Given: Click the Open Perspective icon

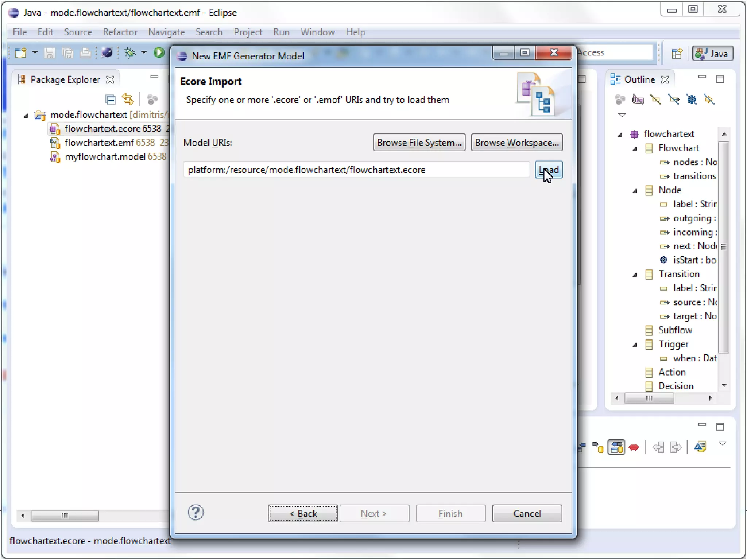Looking at the screenshot, I should click(677, 54).
